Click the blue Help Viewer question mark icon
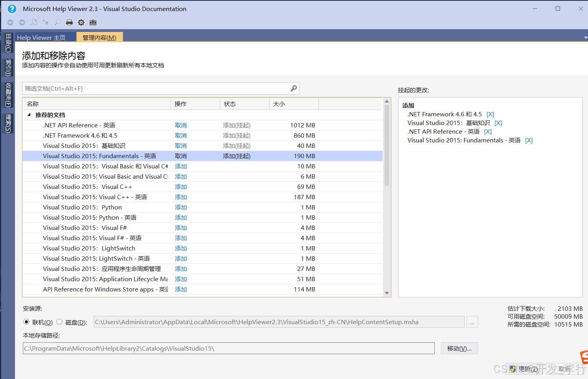The width and height of the screenshot is (588, 379). tap(12, 9)
